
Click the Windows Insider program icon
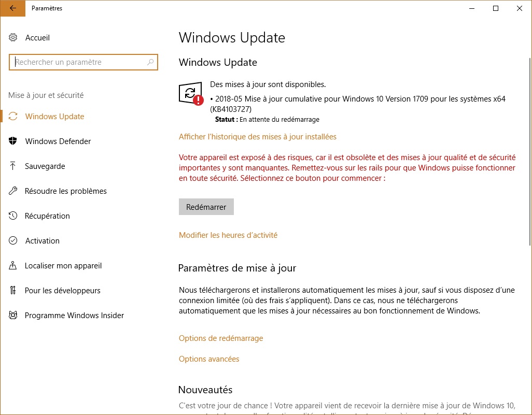(x=13, y=316)
